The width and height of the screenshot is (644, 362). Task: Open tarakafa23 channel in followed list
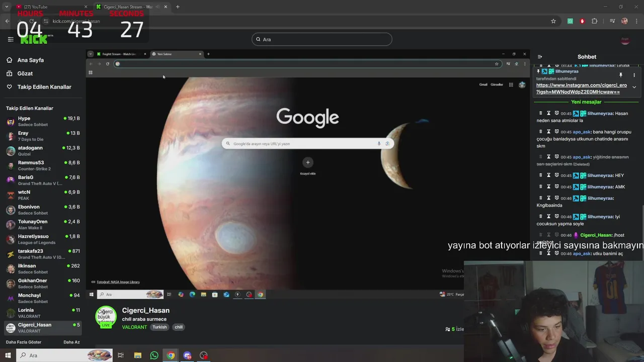[x=43, y=254]
